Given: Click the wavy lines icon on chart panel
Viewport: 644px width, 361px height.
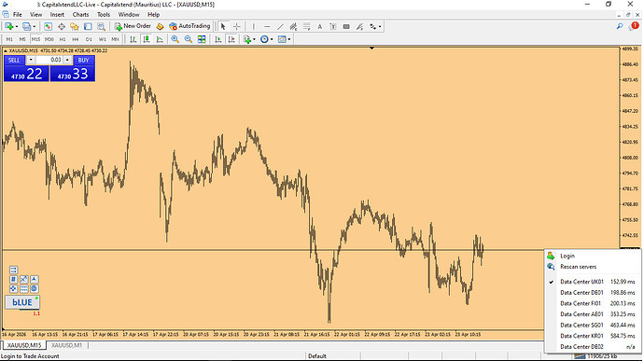Looking at the screenshot, I should pos(24,289).
